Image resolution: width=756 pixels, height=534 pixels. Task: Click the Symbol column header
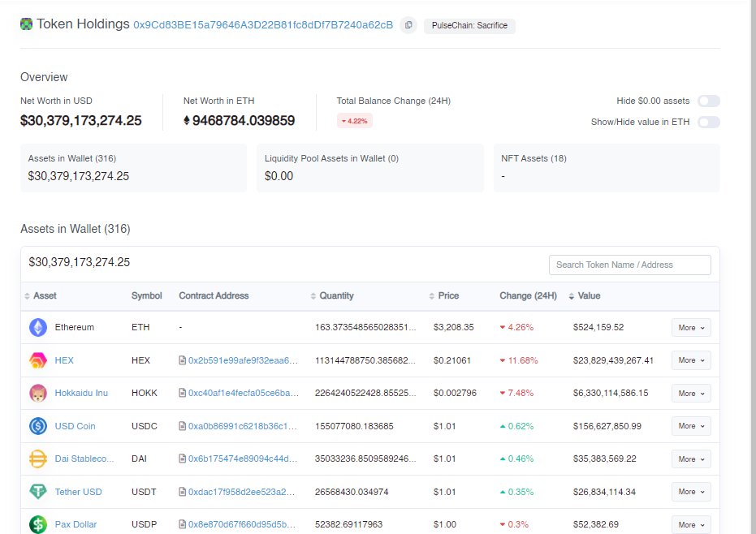(x=146, y=296)
